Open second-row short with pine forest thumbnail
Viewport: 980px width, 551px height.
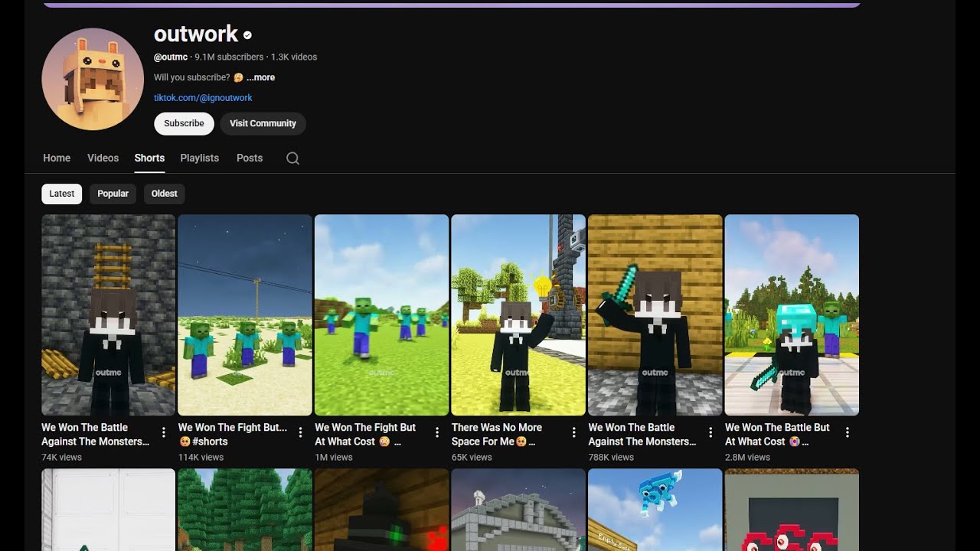245,510
